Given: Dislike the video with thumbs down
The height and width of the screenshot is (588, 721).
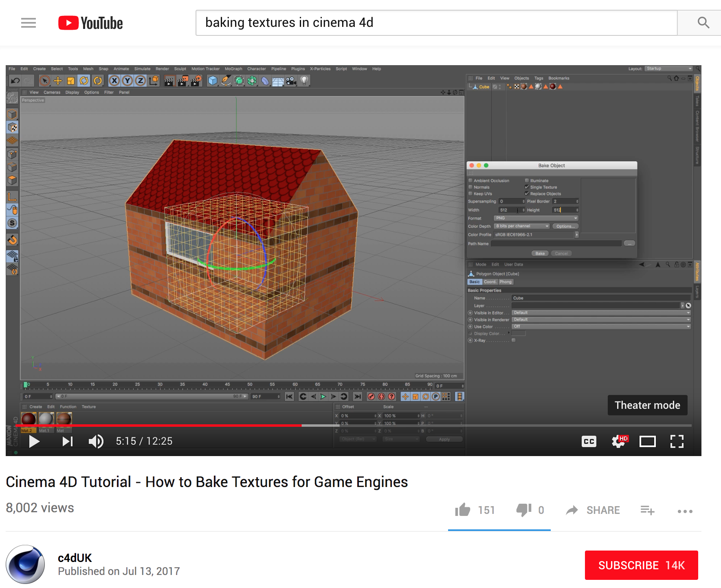Looking at the screenshot, I should pos(524,510).
